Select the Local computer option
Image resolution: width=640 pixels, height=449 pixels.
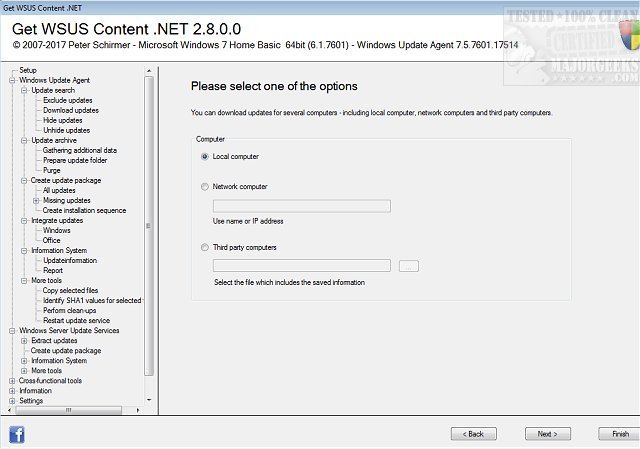click(205, 156)
